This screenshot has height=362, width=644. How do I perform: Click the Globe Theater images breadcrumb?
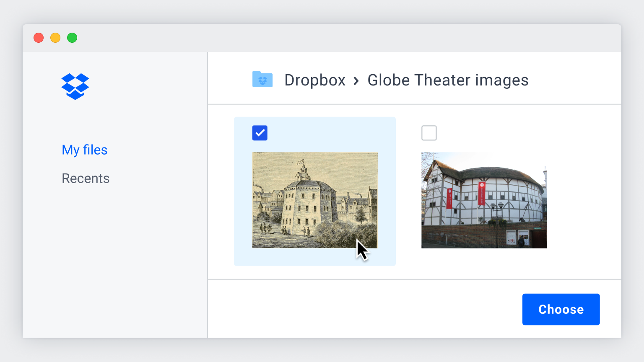(x=448, y=80)
